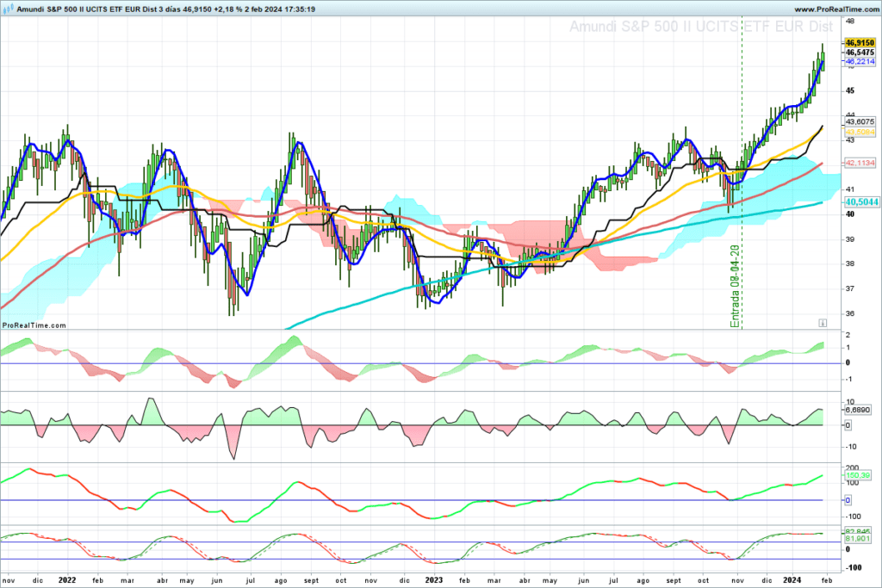Screen dimensions: 882x588
Task: Click the green 81,901 stochastic value label
Action: pyautogui.click(x=857, y=539)
